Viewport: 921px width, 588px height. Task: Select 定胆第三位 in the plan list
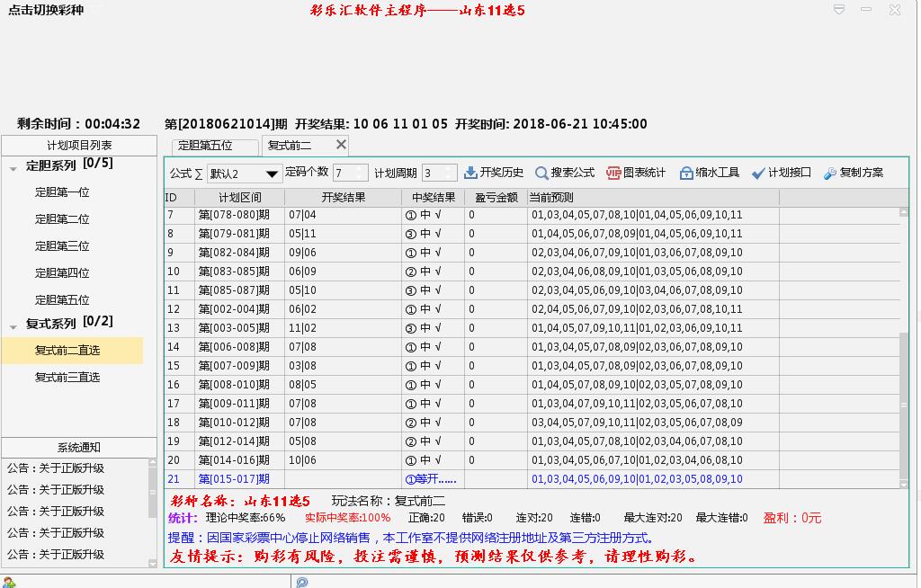(62, 246)
